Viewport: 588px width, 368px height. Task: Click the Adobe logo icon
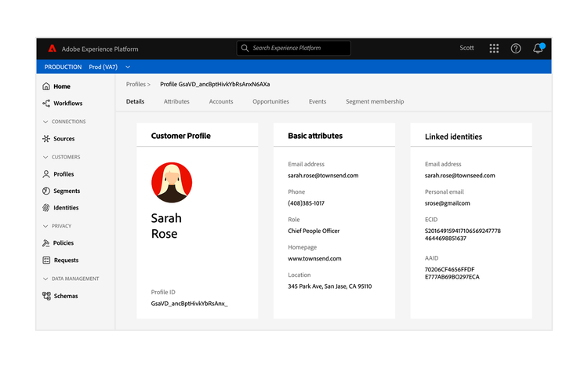(x=52, y=49)
